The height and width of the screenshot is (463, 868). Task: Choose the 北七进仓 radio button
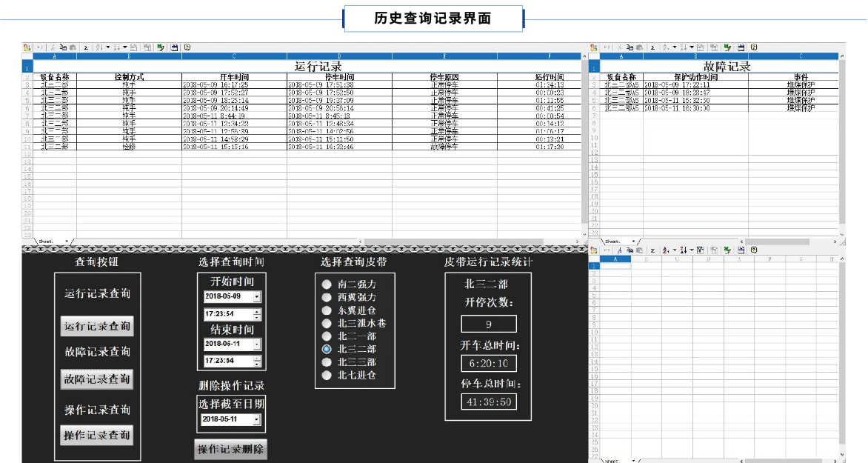(x=326, y=375)
